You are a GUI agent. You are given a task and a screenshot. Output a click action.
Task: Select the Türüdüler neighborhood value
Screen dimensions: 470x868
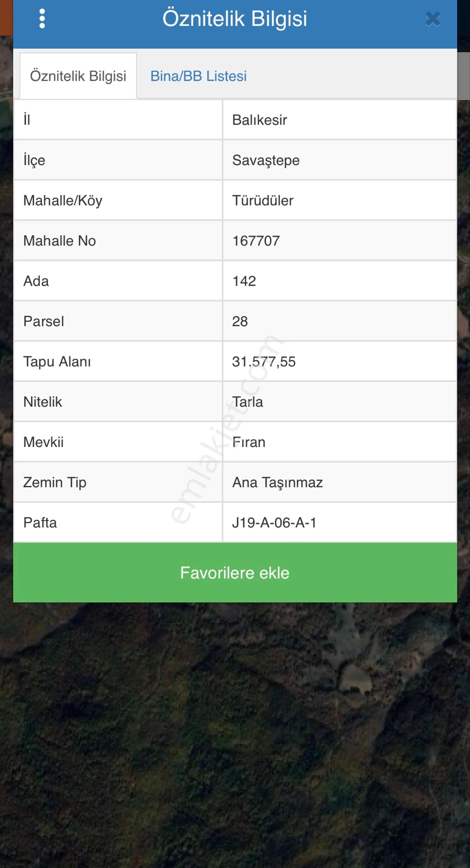[263, 200]
